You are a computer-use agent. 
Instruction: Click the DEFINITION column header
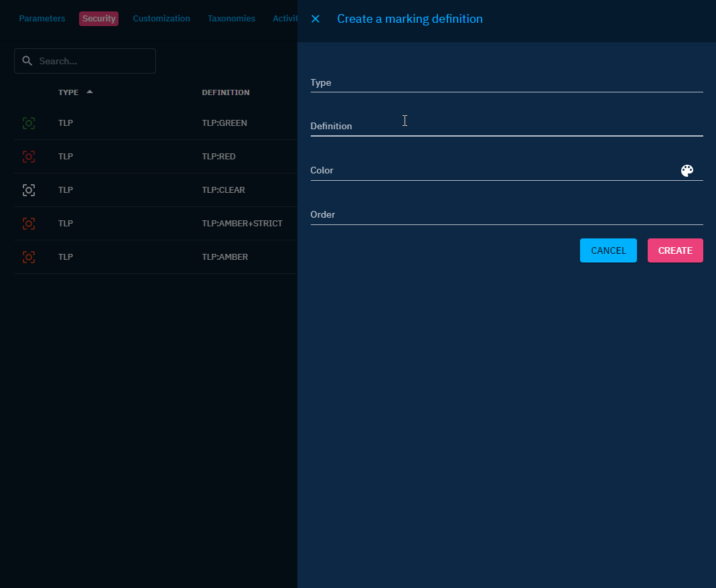click(x=226, y=92)
